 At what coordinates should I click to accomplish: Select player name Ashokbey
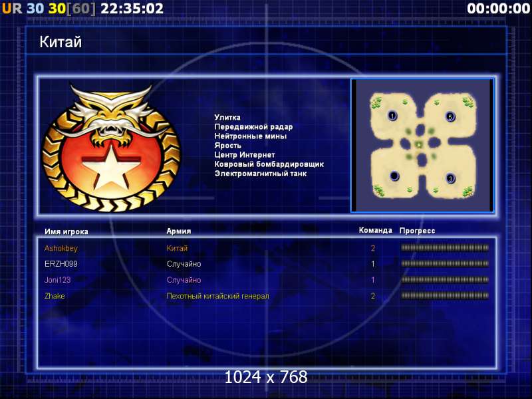pyautogui.click(x=61, y=248)
